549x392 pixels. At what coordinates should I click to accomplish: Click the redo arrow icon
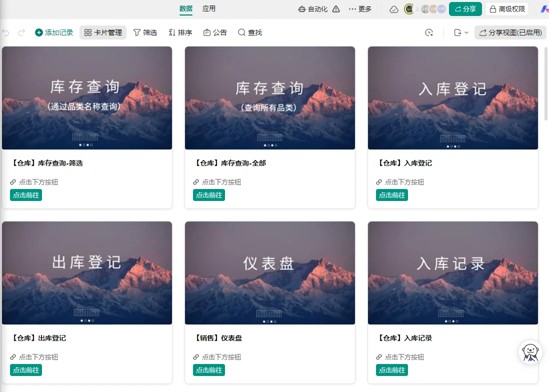click(21, 32)
